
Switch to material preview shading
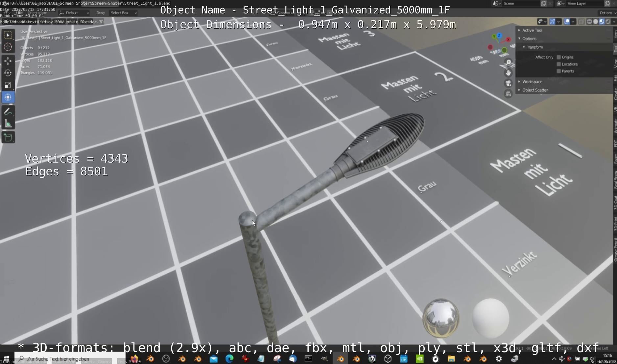click(602, 22)
